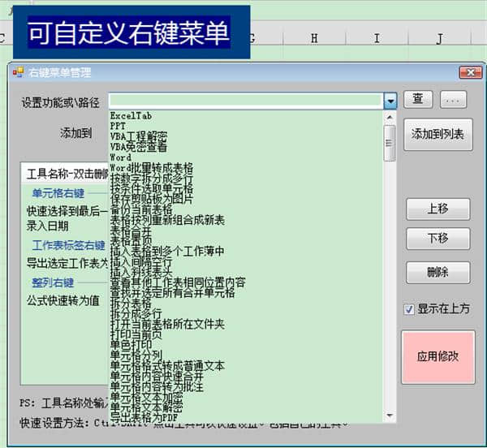Image resolution: width=487 pixels, height=448 pixels.
Task: Choose 表格按列重新组合成新表 option
Action: (167, 220)
